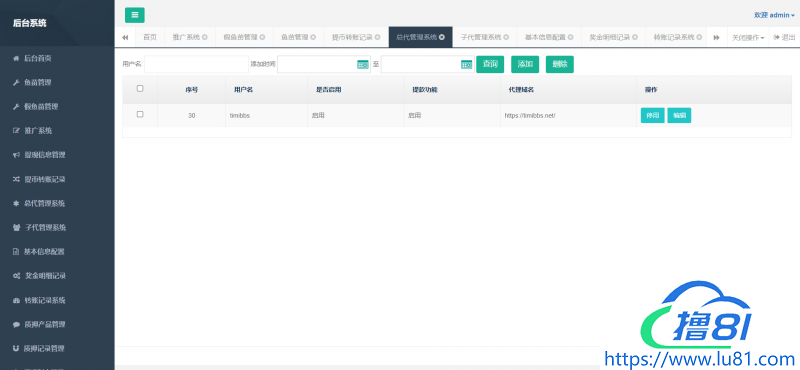This screenshot has height=370, width=800.
Task: Focus the 添加时间 start date field
Action: coord(324,64)
